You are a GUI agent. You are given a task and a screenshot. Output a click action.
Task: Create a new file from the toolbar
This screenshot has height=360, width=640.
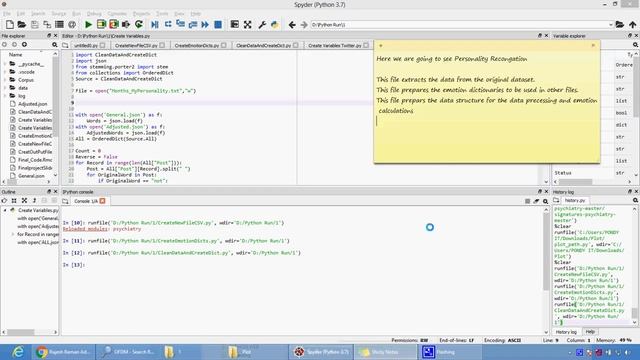(x=9, y=24)
